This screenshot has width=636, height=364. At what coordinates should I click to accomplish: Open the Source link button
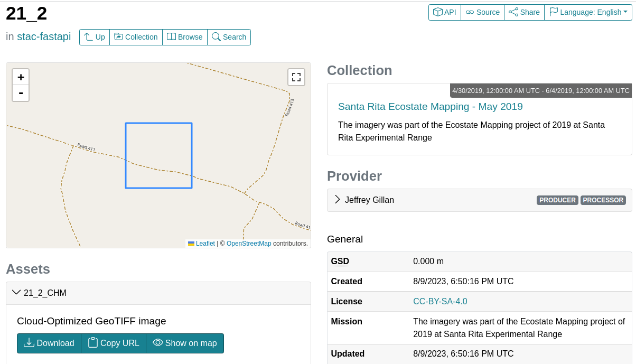[483, 12]
